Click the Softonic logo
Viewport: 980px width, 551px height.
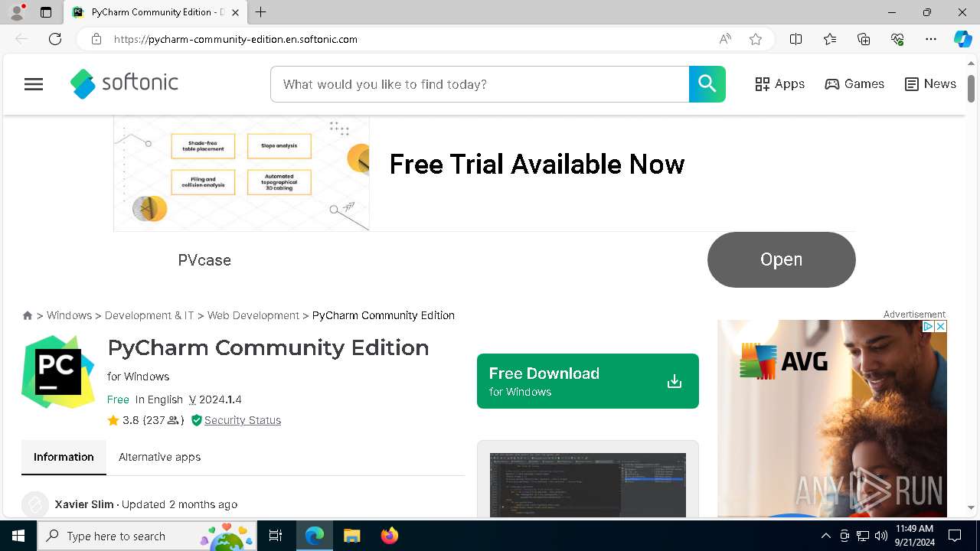tap(124, 83)
